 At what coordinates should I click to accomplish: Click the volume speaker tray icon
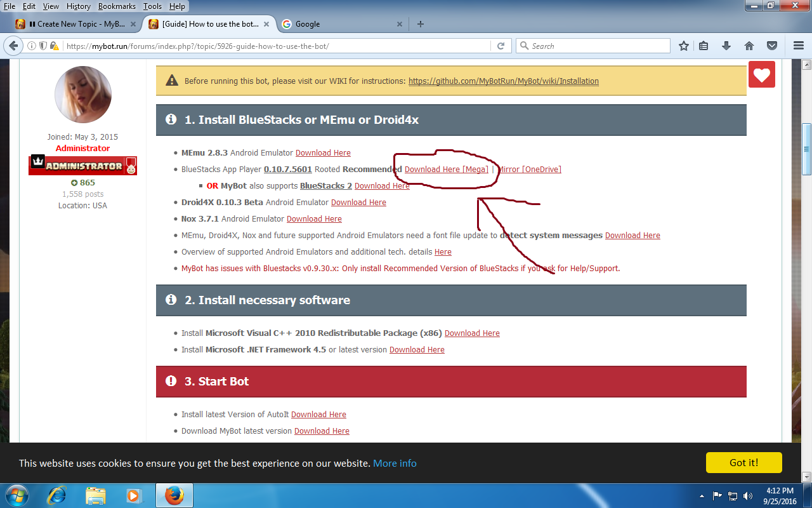pos(748,496)
